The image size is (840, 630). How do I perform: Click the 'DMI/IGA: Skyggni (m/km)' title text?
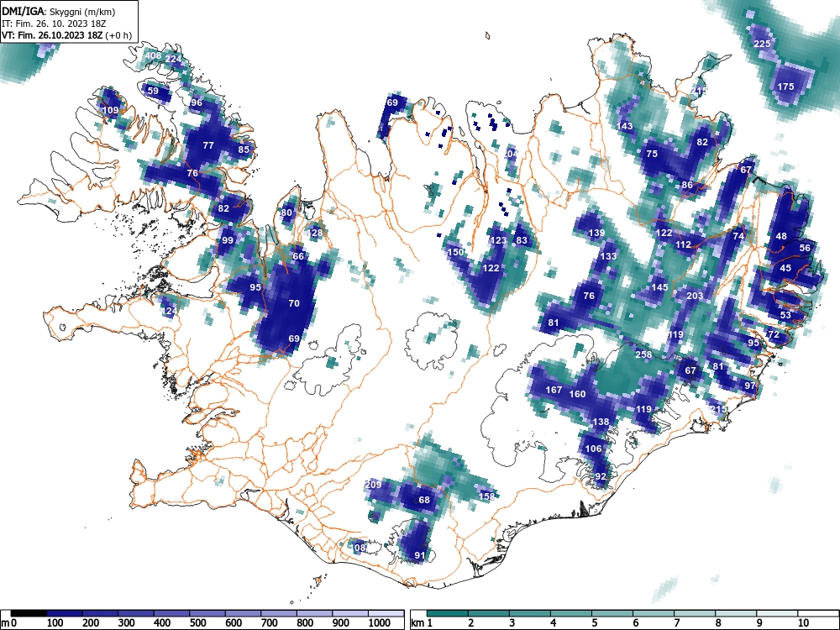[59, 11]
